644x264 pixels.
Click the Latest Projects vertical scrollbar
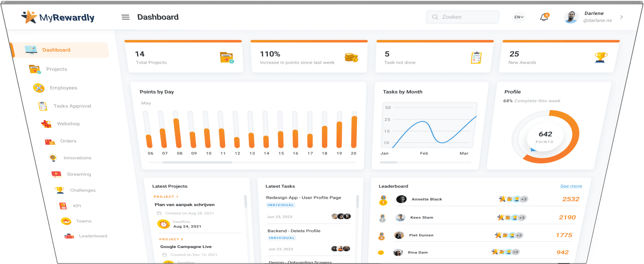tap(245, 202)
